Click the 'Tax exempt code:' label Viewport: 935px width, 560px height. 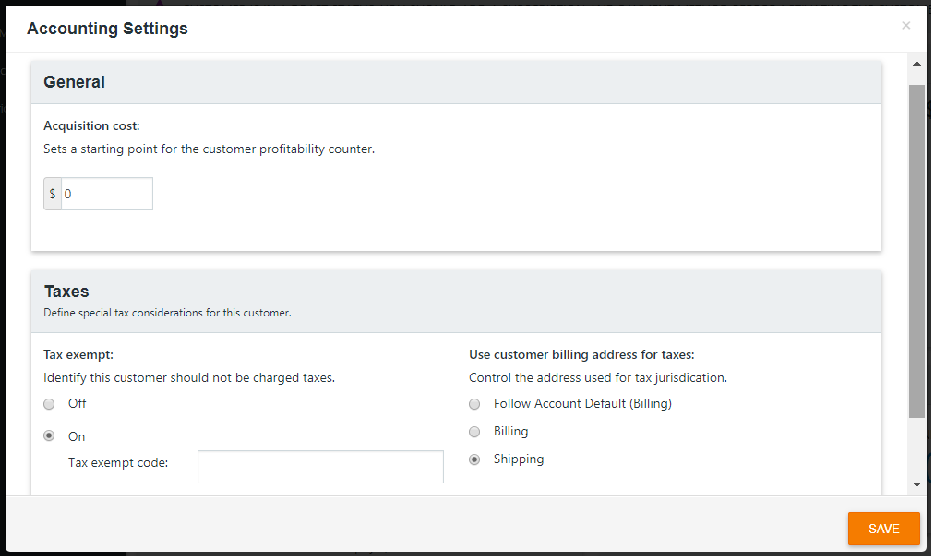click(x=118, y=463)
